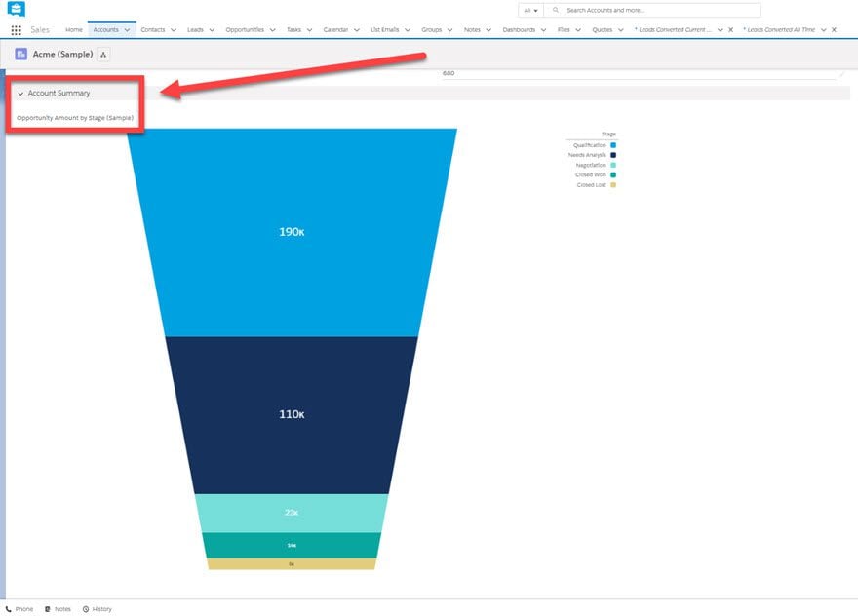
Task: Open the All search scope dropdown
Action: click(530, 10)
